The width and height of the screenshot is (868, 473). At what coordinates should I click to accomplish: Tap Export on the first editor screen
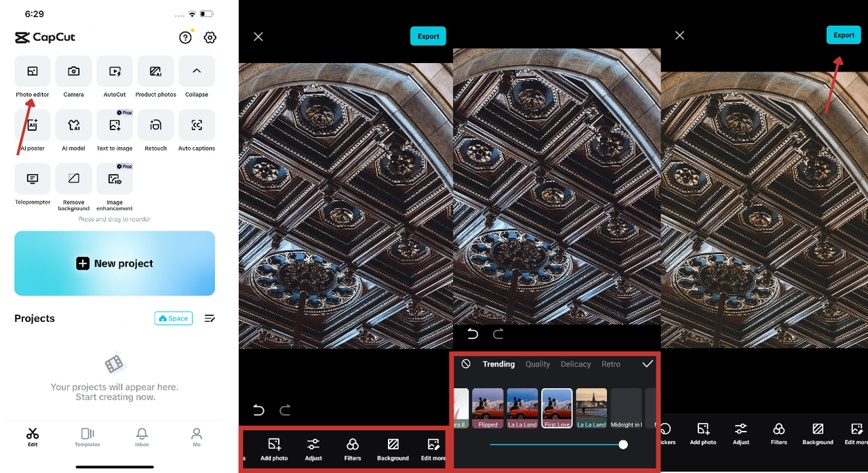[428, 37]
